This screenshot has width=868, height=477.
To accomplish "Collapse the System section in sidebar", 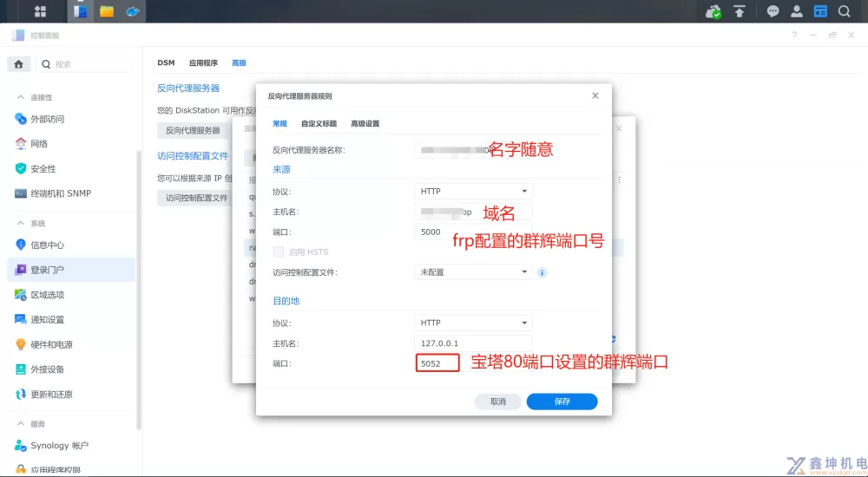I will click(21, 224).
